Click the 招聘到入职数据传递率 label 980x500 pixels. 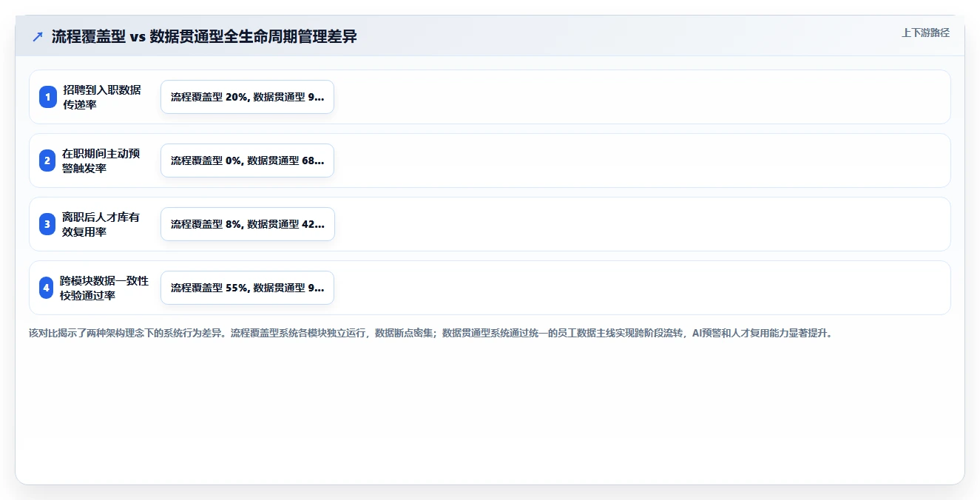[102, 97]
